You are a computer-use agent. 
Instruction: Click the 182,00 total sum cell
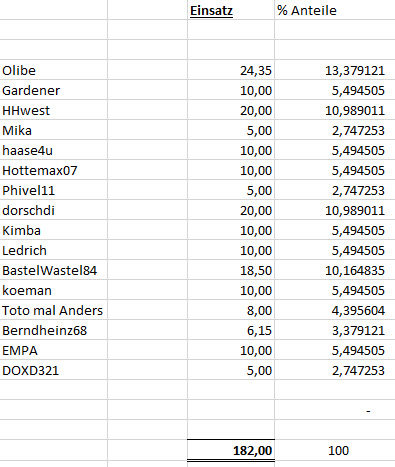[231, 450]
